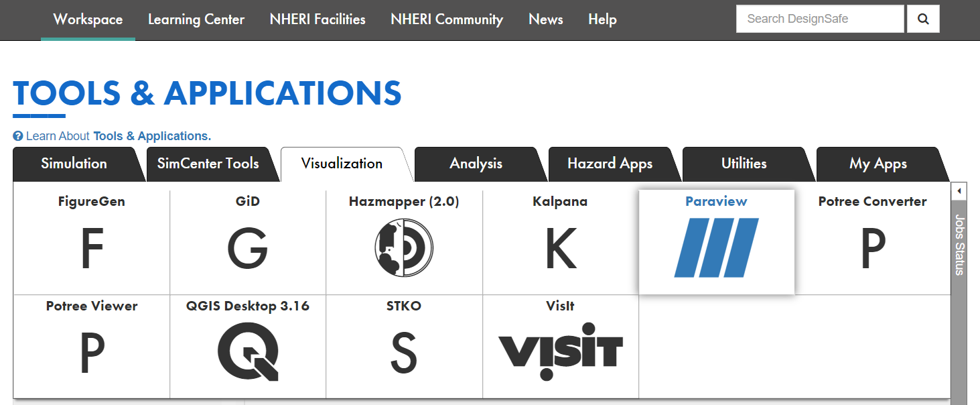Open the Hazard Apps tab
Viewport: 980px width, 405px height.
click(x=610, y=164)
